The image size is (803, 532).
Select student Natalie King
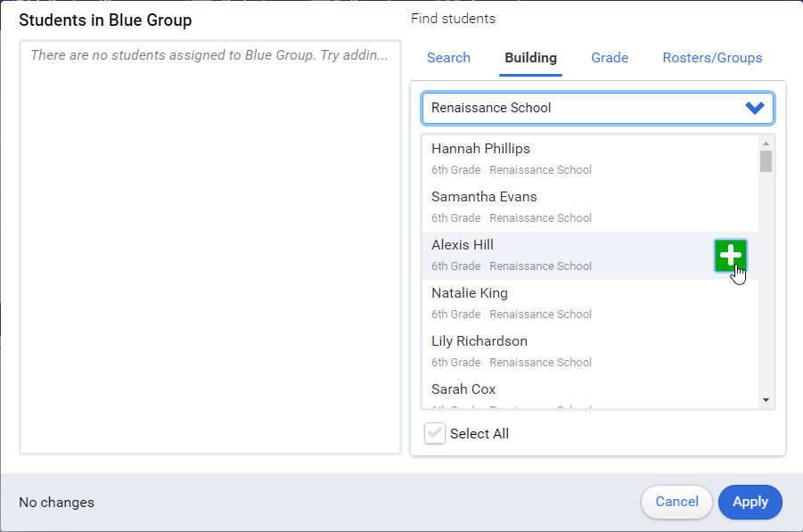click(x=590, y=304)
